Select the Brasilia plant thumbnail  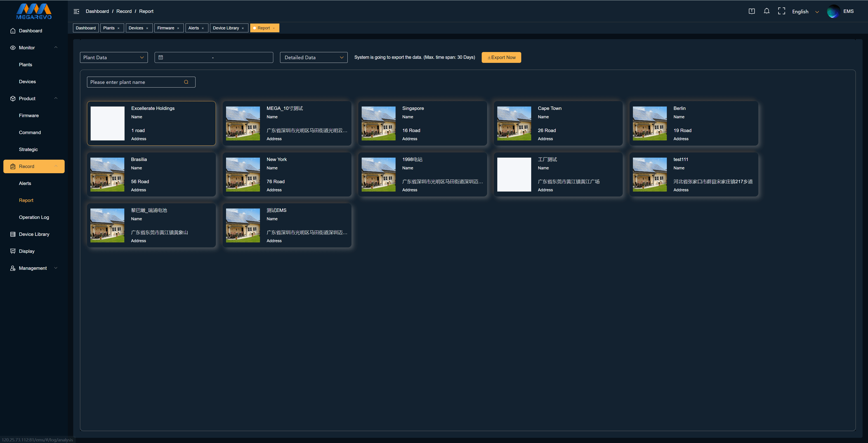[108, 175]
